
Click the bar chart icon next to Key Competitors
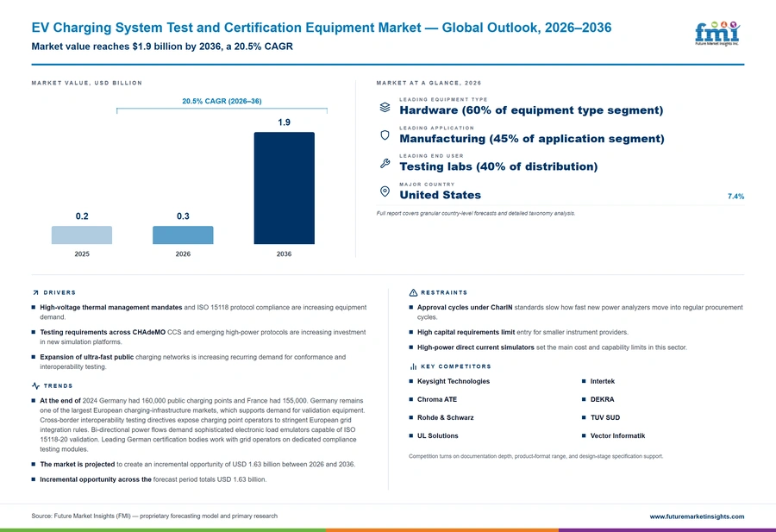[x=413, y=366]
